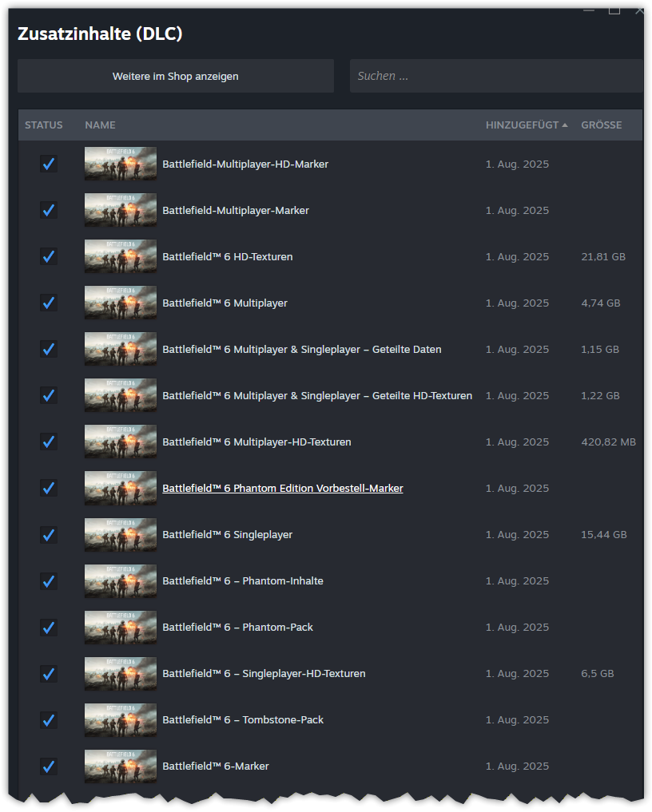Open Battlefield-Multiplayer-Marker name link

[x=235, y=210]
